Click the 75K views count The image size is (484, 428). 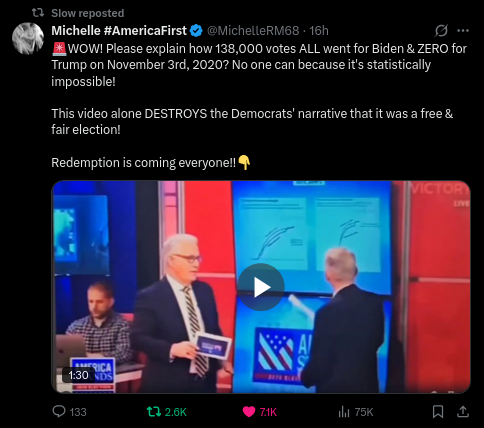click(363, 412)
